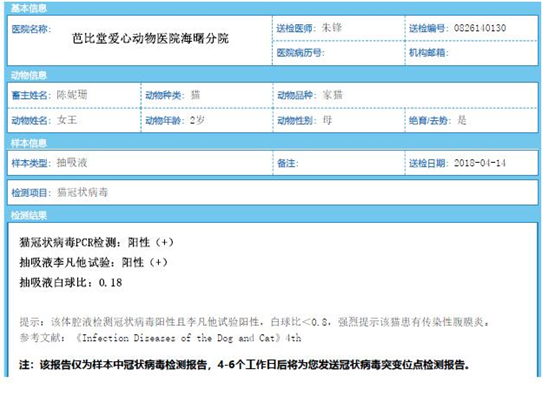Image resolution: width=552 pixels, height=393 pixels.
Task: Select the owner name 陈妮珊
Action: point(72,95)
